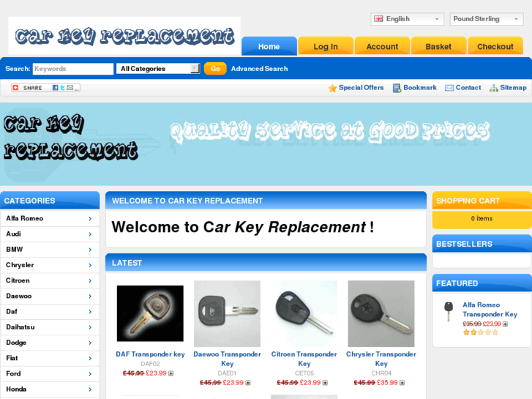The width and height of the screenshot is (532, 399).
Task: Share via the Twitter icon
Action: [x=62, y=88]
